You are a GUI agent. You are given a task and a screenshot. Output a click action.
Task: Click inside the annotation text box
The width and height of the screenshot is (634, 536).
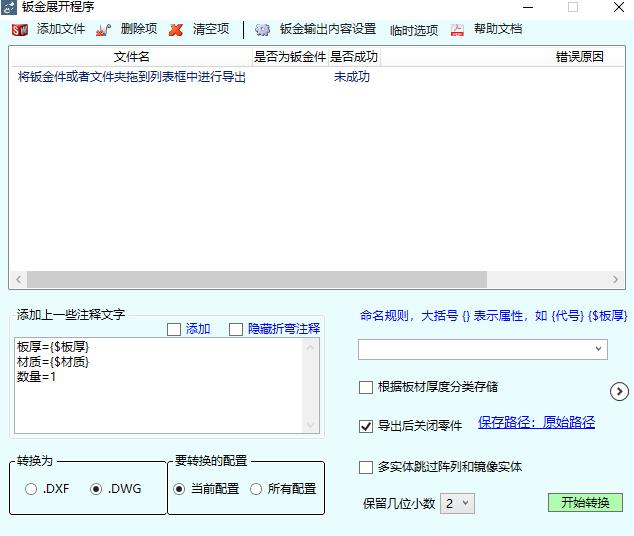pos(158,386)
